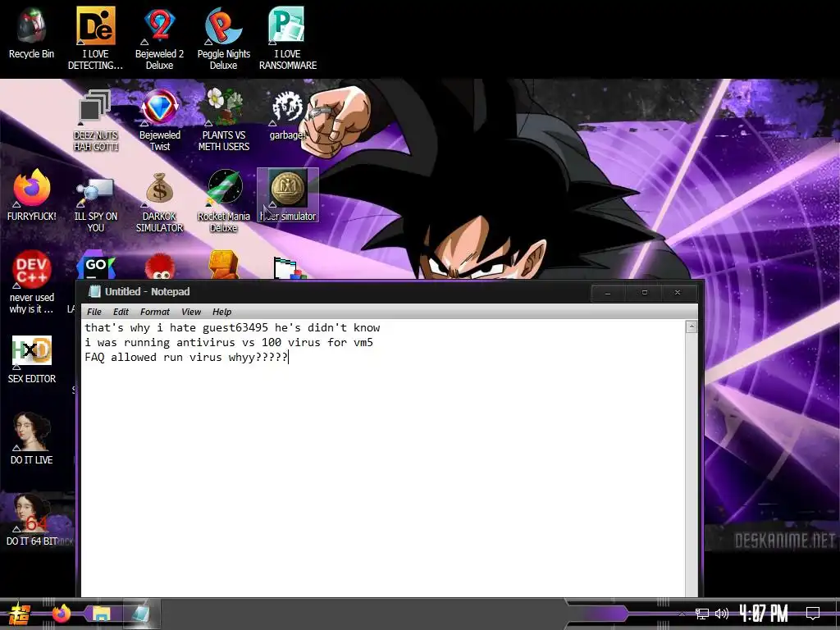Open the I LOVE DETECTING desktop shortcut
The width and height of the screenshot is (840, 630).
95,39
